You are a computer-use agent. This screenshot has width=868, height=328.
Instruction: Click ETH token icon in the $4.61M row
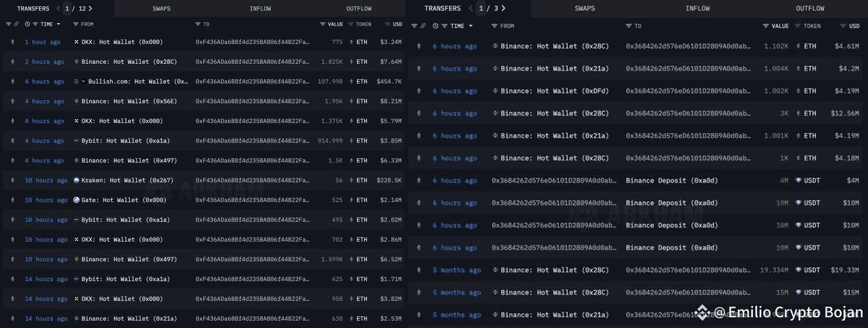click(798, 47)
